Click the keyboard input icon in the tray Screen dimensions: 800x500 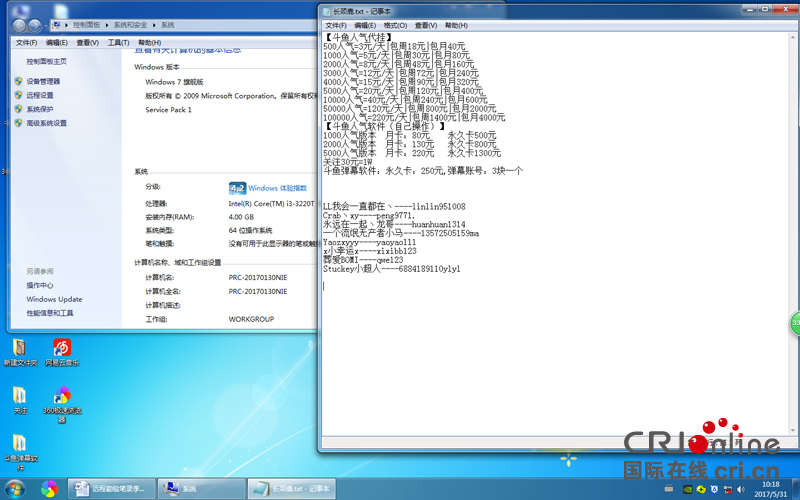[x=669, y=488]
